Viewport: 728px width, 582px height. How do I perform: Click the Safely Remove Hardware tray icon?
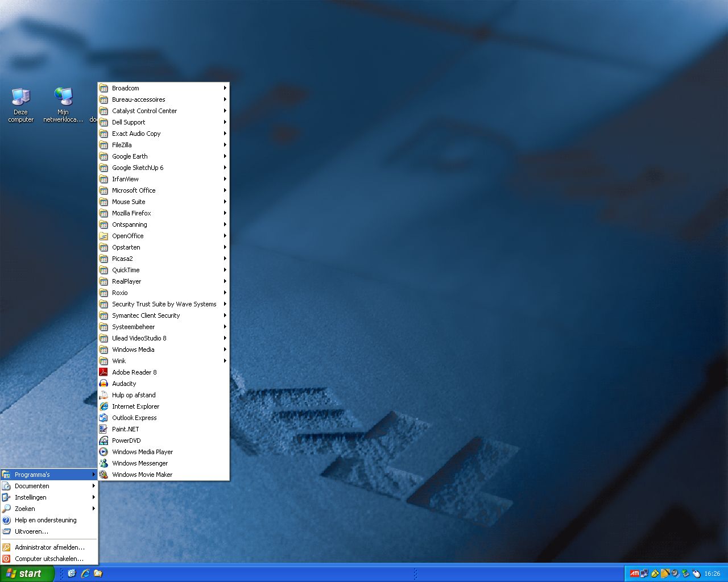(x=685, y=573)
